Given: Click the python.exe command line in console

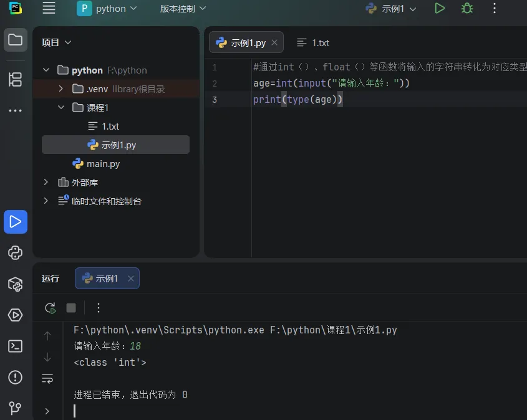Looking at the screenshot, I should 235,330.
